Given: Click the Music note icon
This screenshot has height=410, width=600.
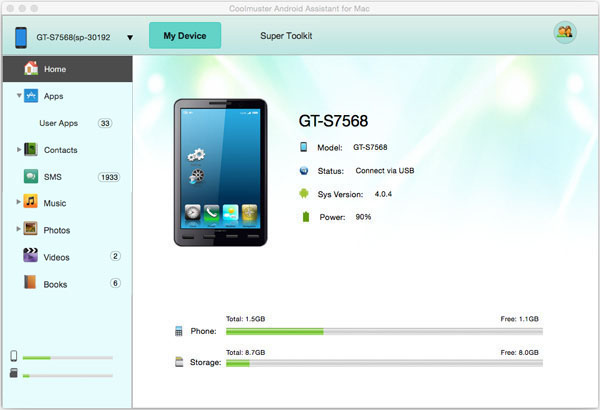Looking at the screenshot, I should 31,203.
